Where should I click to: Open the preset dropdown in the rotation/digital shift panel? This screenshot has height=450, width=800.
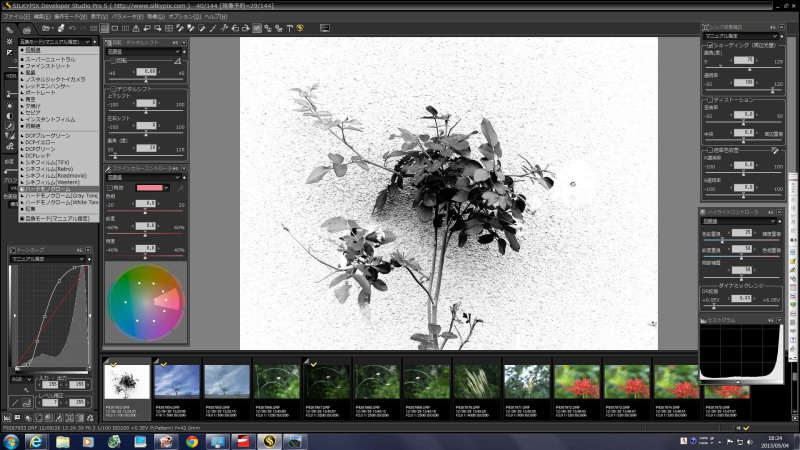[143, 52]
